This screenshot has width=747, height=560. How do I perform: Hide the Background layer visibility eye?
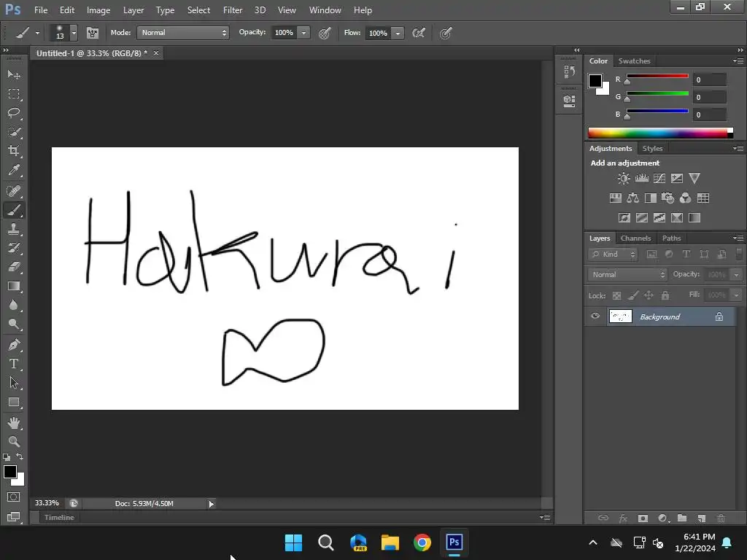595,316
